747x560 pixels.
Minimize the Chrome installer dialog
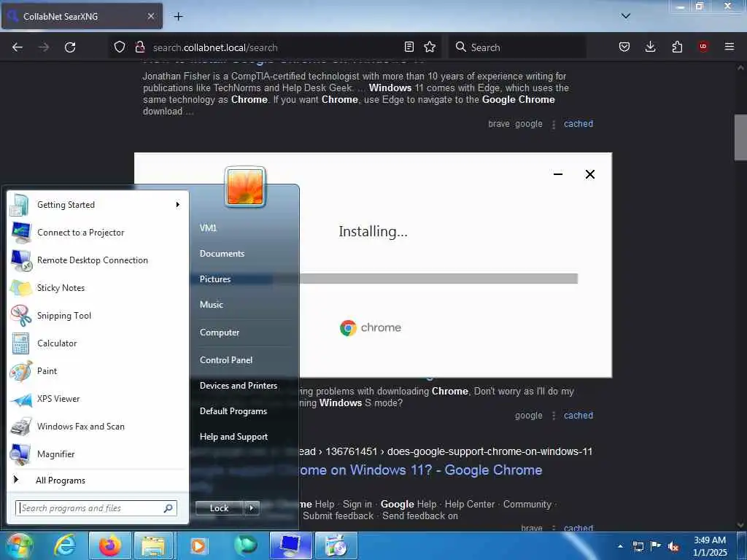point(558,174)
